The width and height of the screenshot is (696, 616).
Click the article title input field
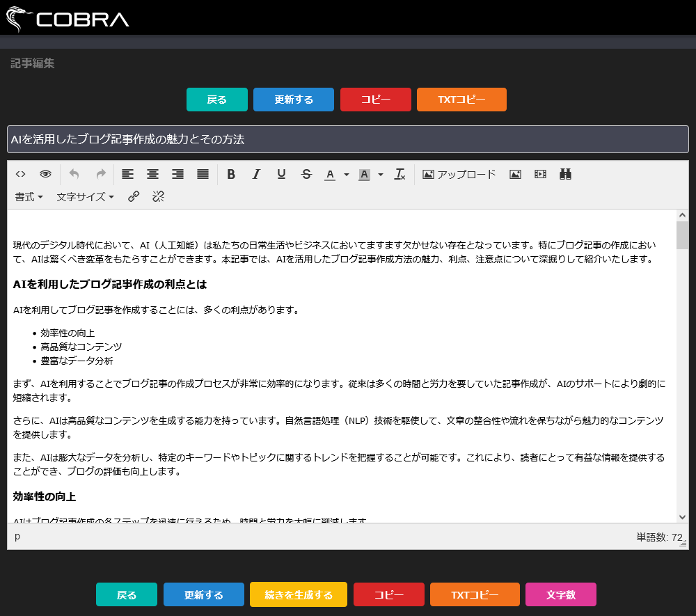click(x=348, y=139)
